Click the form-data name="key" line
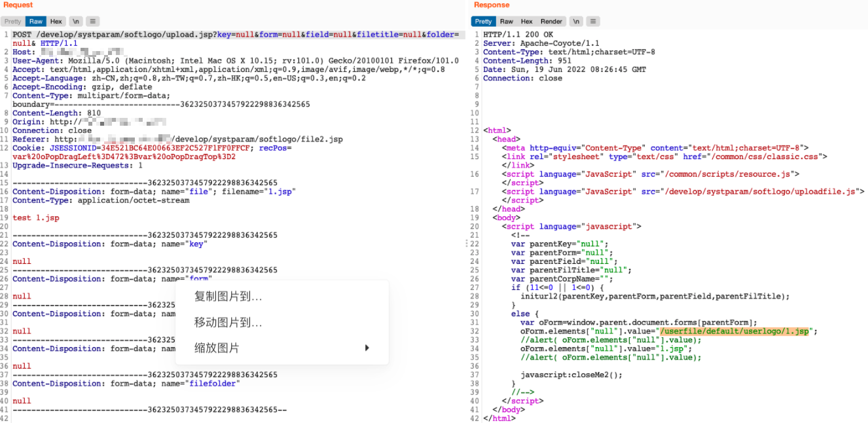This screenshot has height=423, width=868. [109, 244]
